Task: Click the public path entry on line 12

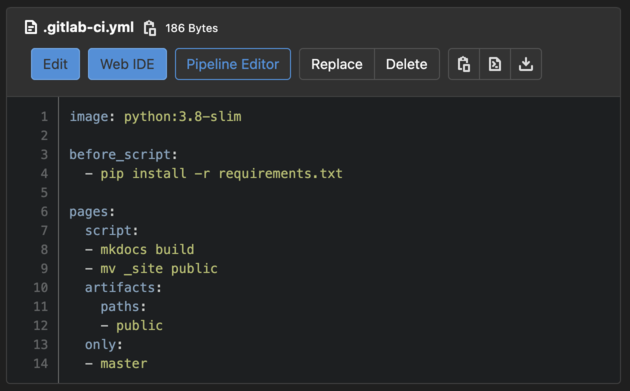Action: [139, 326]
